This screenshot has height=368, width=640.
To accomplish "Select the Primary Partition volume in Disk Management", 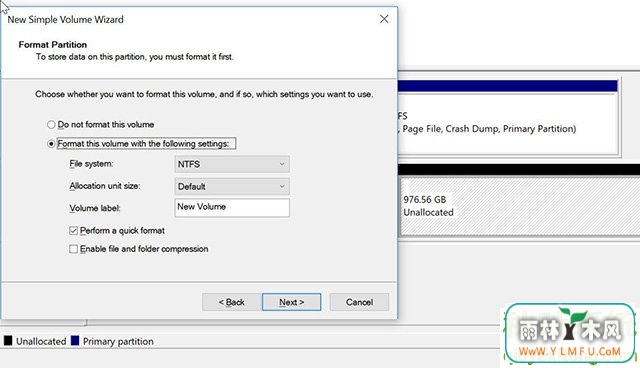I will coord(507,117).
